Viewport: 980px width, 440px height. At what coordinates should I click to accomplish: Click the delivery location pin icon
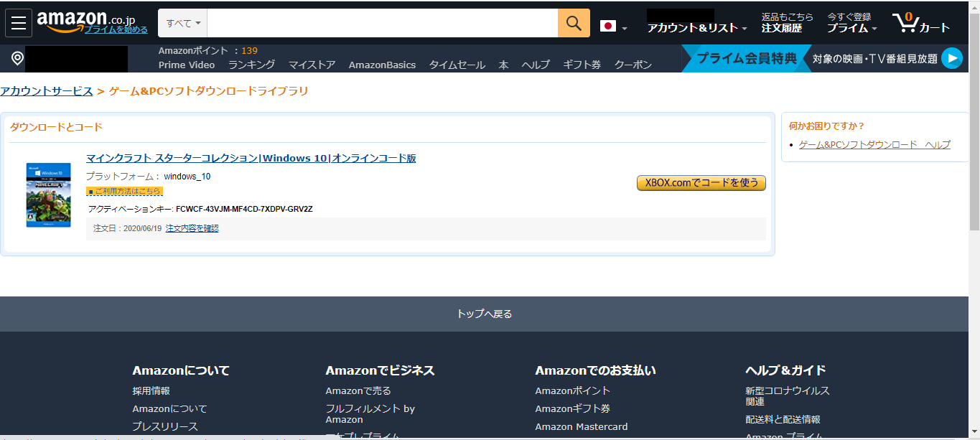pos(16,58)
